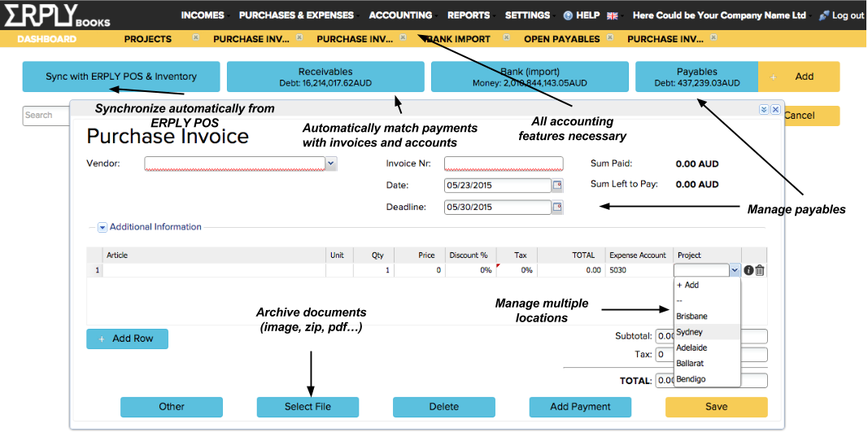Image resolution: width=868 pixels, height=437 pixels.
Task: Choose Sydney from the project list
Action: (690, 332)
